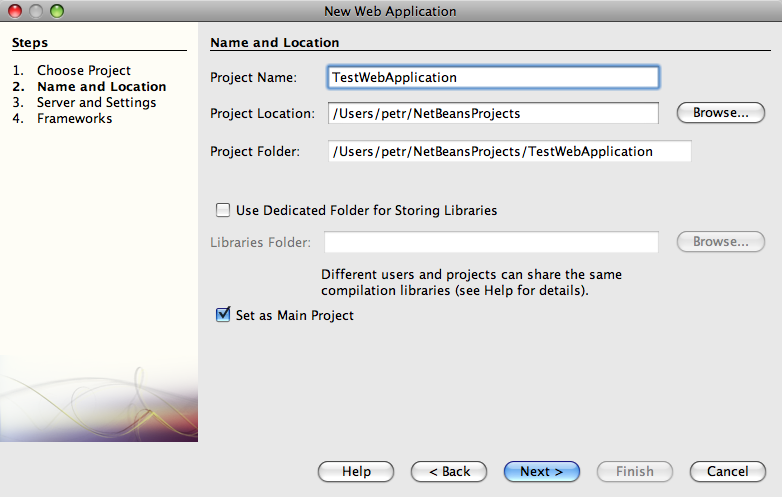Click the Project Name text field
This screenshot has height=497, width=782.
tap(493, 77)
